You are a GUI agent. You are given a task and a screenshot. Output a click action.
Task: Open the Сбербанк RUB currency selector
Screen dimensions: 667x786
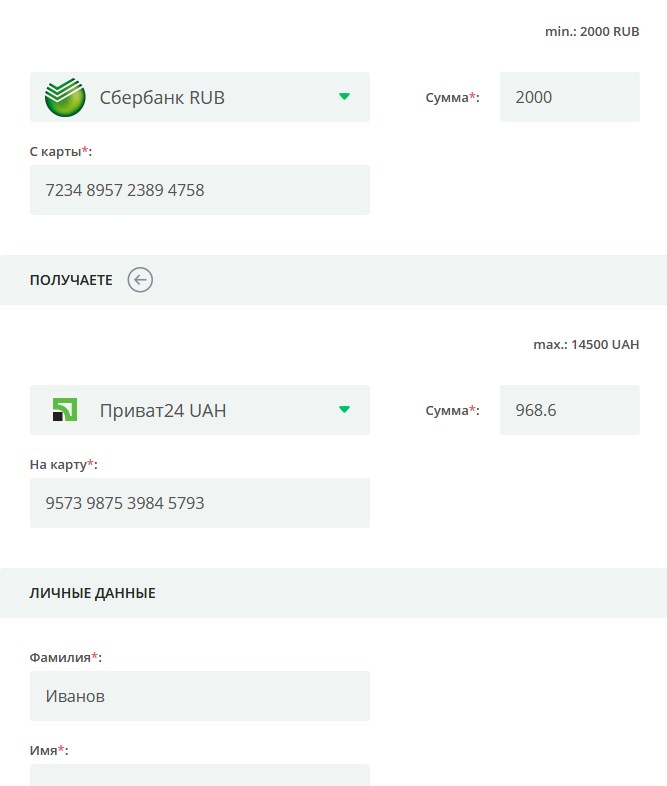pyautogui.click(x=200, y=97)
